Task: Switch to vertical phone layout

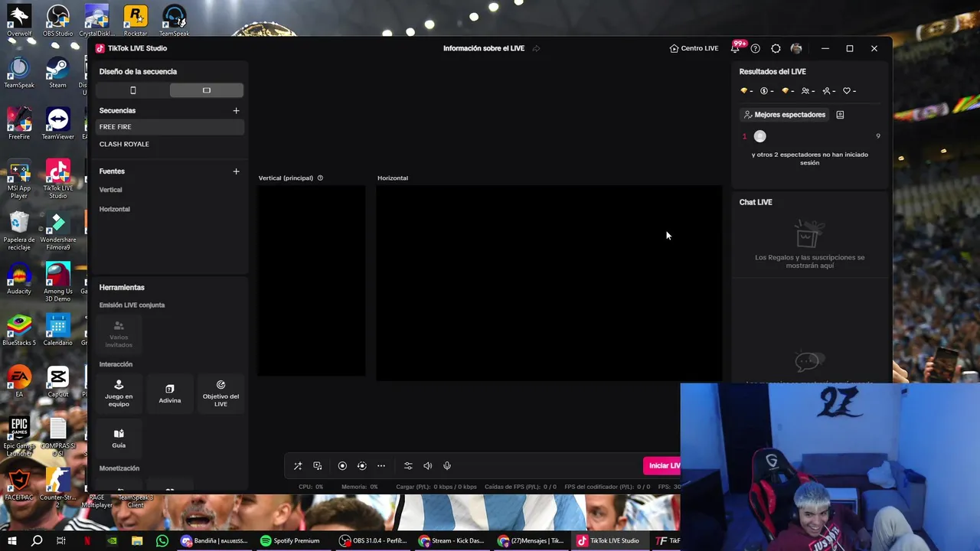Action: click(133, 90)
